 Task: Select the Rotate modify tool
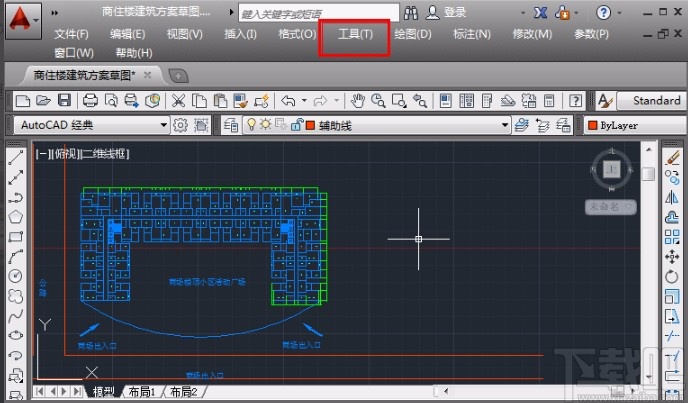672,275
